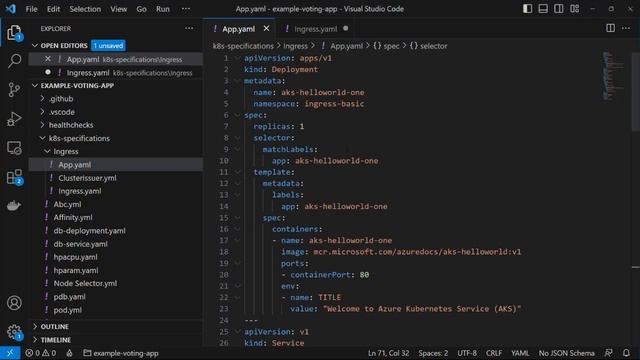Open db-service.yaml file

click(80, 244)
